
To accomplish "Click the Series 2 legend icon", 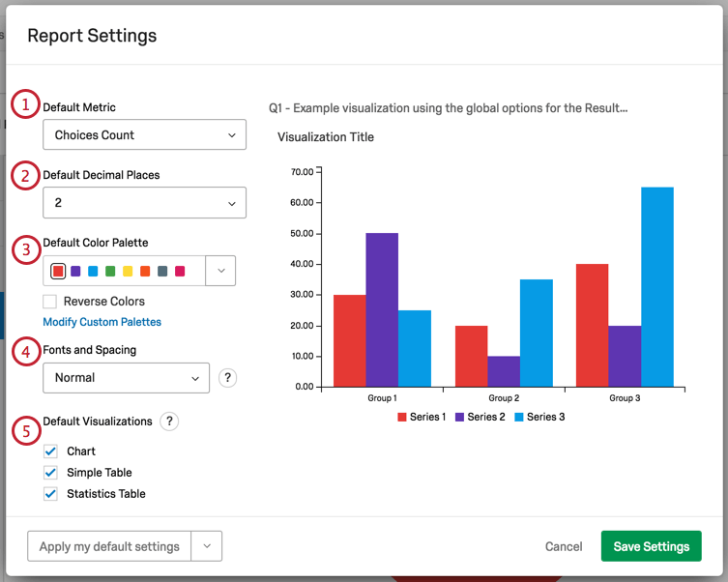I will pos(460,417).
